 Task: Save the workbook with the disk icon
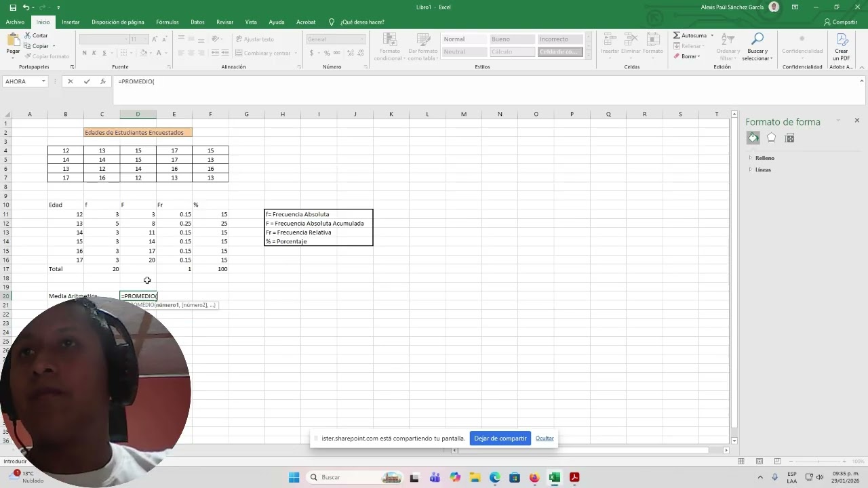[x=13, y=7]
